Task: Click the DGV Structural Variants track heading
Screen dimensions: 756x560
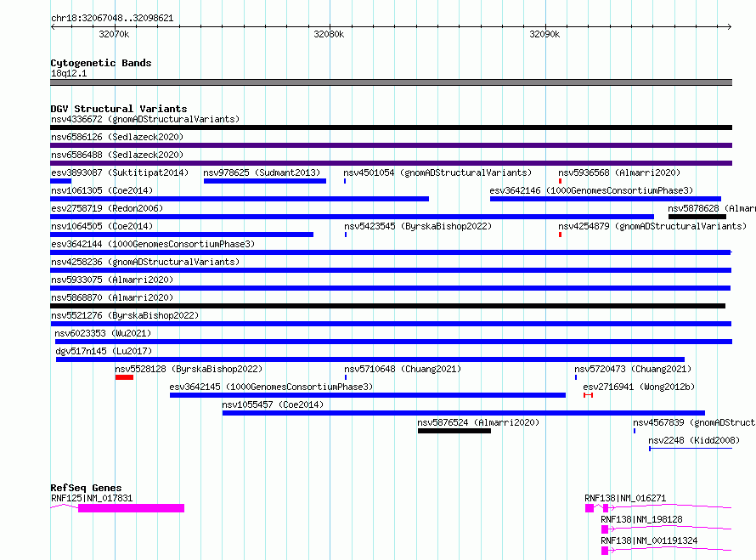Action: tap(119, 109)
